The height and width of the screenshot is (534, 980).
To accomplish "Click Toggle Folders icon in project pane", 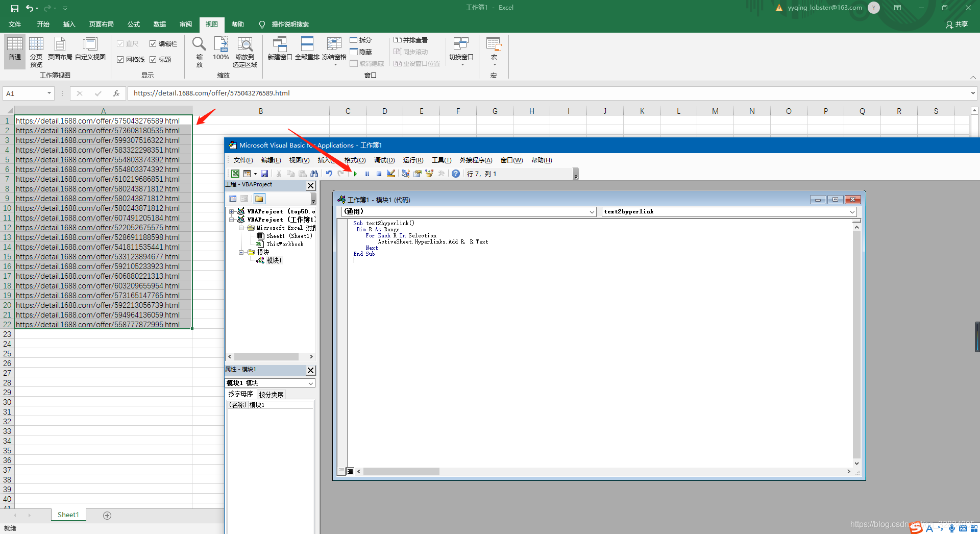I will [259, 199].
